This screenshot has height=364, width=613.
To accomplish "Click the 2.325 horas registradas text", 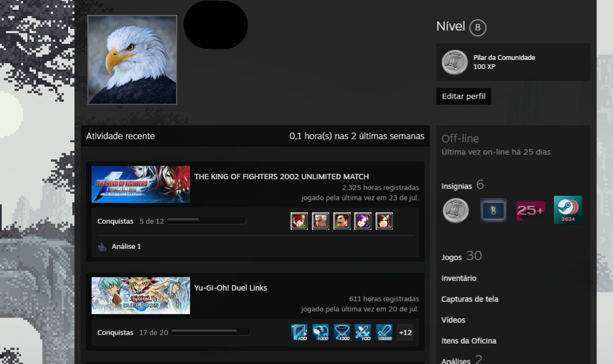I will pyautogui.click(x=381, y=188).
